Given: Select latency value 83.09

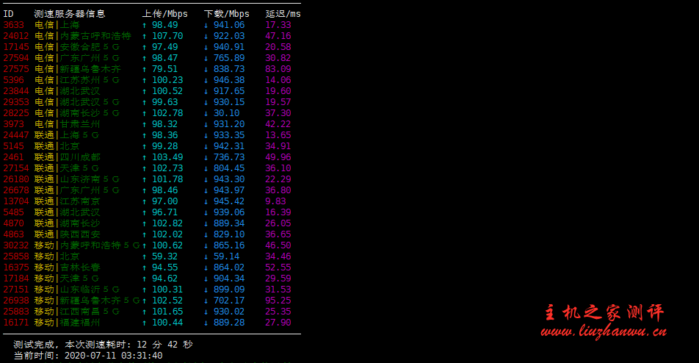Looking at the screenshot, I should tap(278, 69).
